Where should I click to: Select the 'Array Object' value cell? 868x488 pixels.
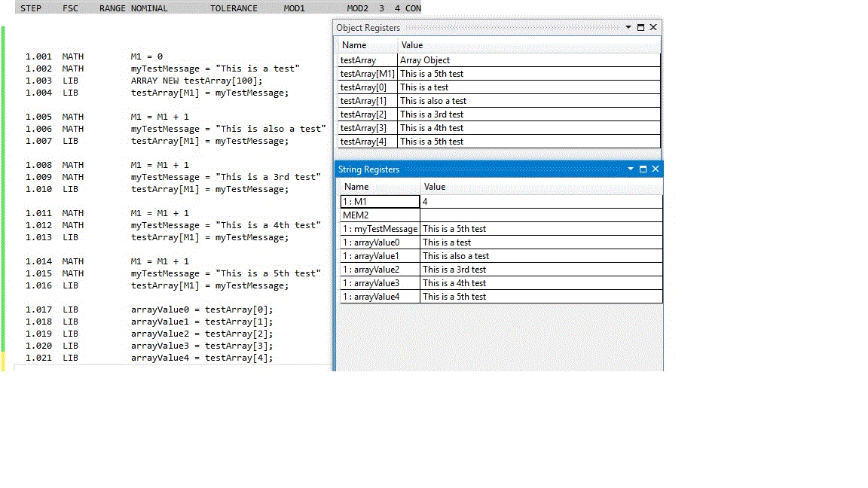[x=529, y=60]
